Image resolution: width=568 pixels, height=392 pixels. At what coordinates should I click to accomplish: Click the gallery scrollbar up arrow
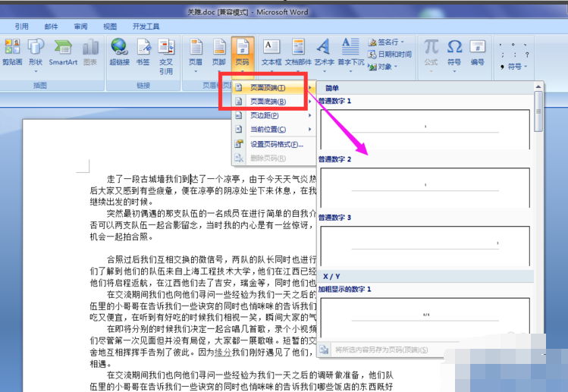(x=538, y=86)
